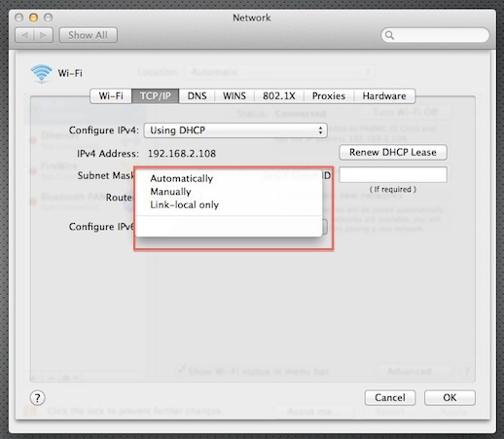This screenshot has height=439, width=504.
Task: Click the DHCP Client ID field
Action: (x=393, y=175)
